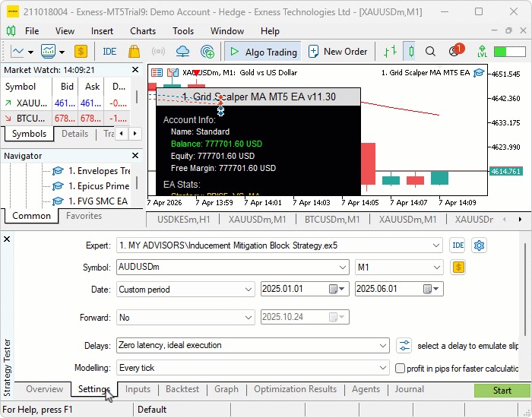Open the File menu

click(32, 31)
